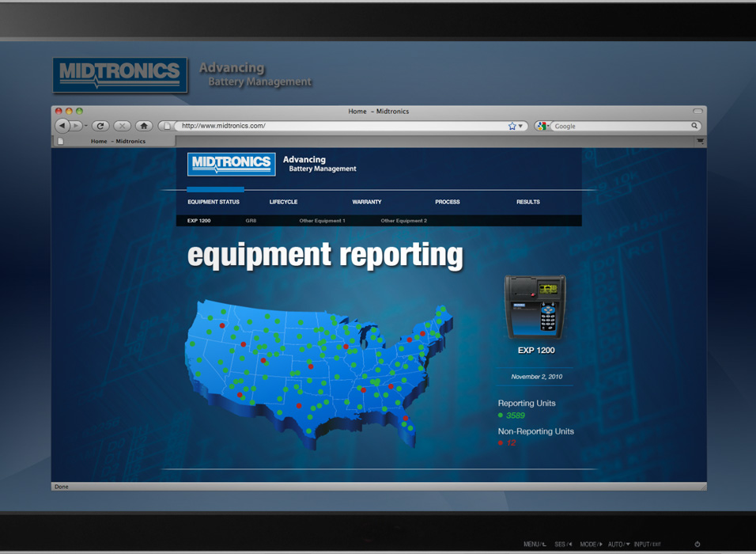Select the GR8 sub-tab
Image resolution: width=756 pixels, height=554 pixels.
(x=251, y=221)
